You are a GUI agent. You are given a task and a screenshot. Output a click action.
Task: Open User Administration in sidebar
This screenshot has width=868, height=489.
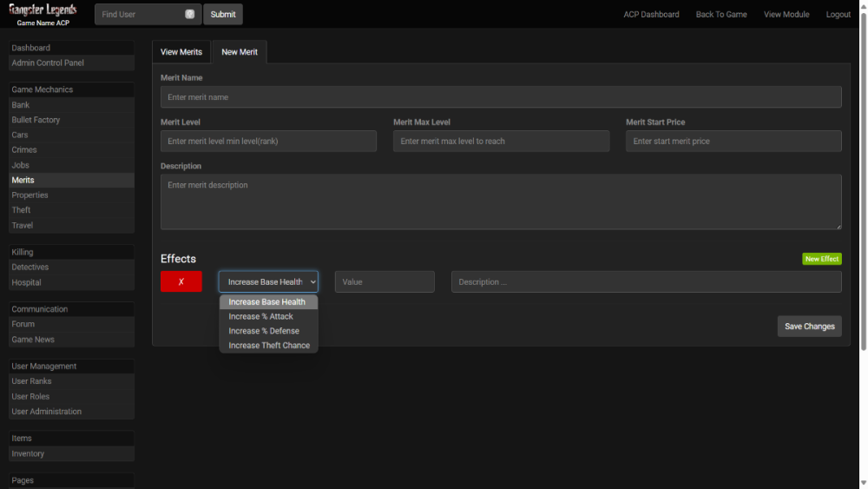[x=47, y=412]
